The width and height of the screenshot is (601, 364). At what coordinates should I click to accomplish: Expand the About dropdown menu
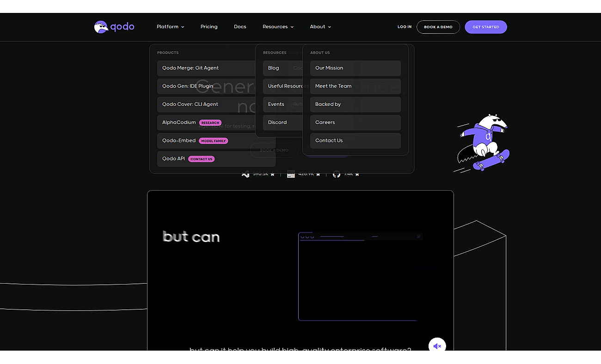click(320, 27)
